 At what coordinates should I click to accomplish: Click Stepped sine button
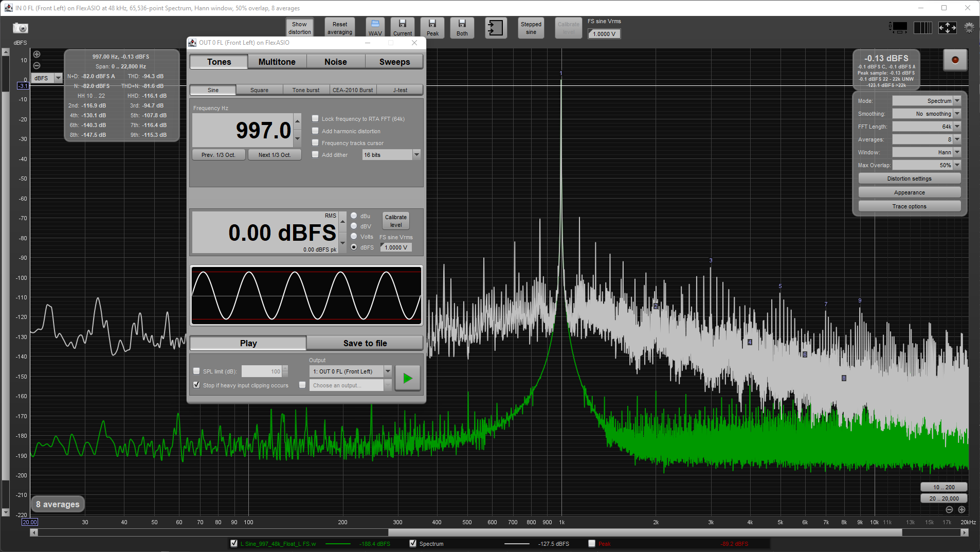pos(531,28)
